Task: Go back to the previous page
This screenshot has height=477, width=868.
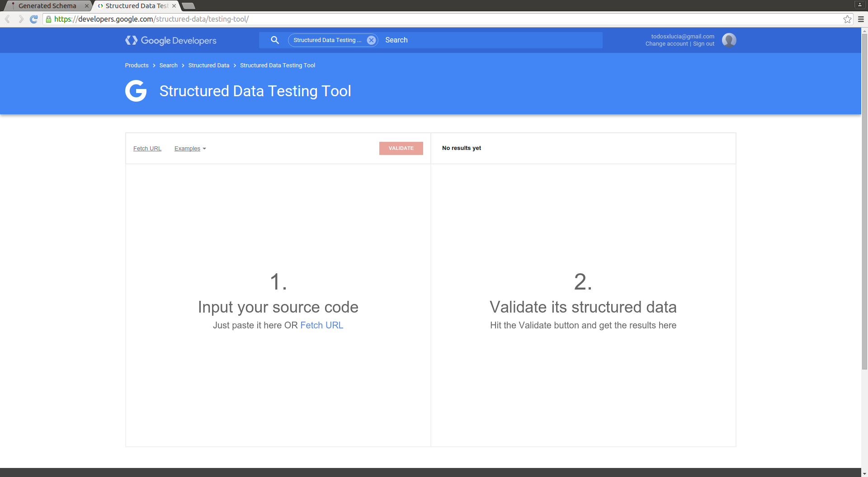Action: pyautogui.click(x=8, y=19)
